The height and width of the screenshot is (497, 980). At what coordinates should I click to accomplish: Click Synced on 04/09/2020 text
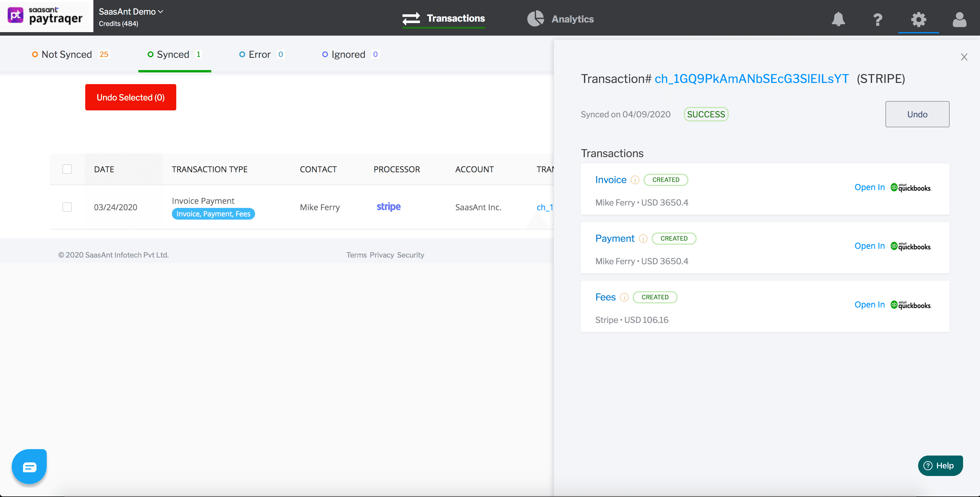pos(625,114)
